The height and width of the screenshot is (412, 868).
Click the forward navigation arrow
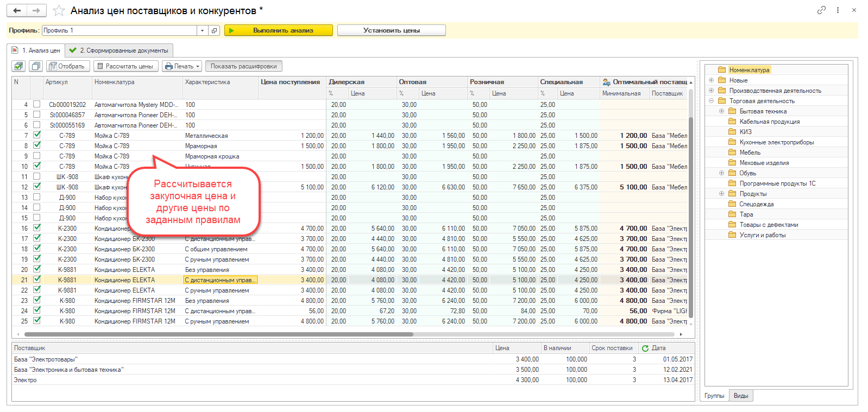tap(36, 10)
